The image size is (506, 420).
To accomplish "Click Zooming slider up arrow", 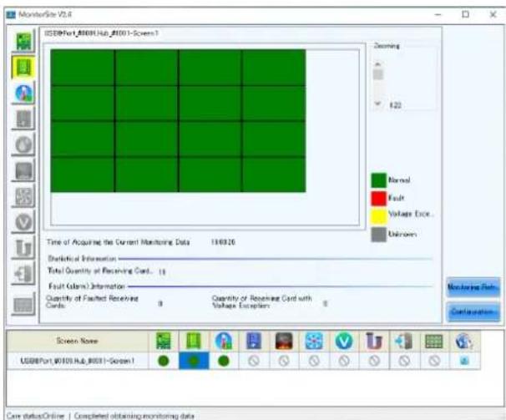I will 378,64.
